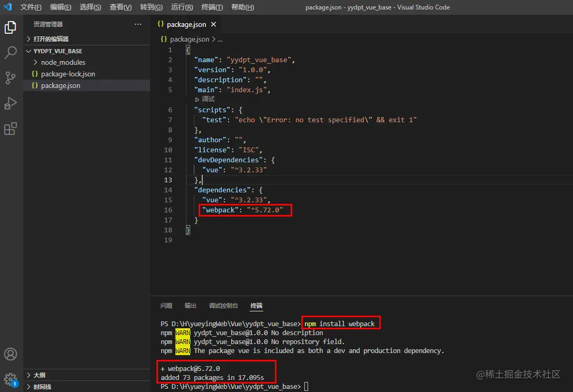Click the "name" key on line 2
Viewport: 573px width, 392px height.
pos(206,60)
